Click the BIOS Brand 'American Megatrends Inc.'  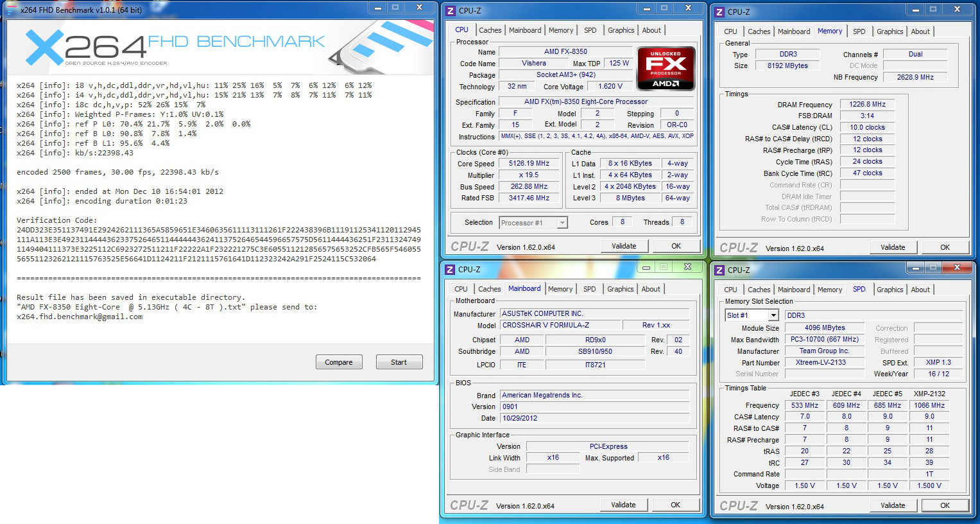coord(594,395)
